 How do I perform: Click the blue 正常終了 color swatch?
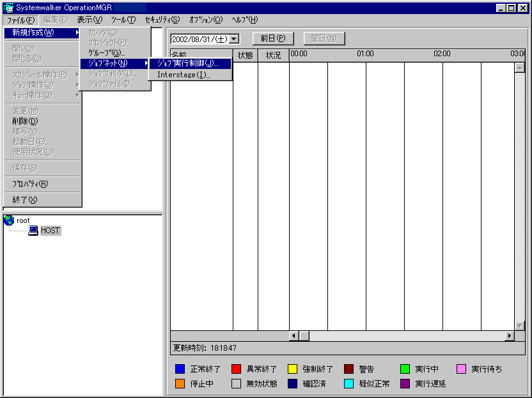coord(180,369)
